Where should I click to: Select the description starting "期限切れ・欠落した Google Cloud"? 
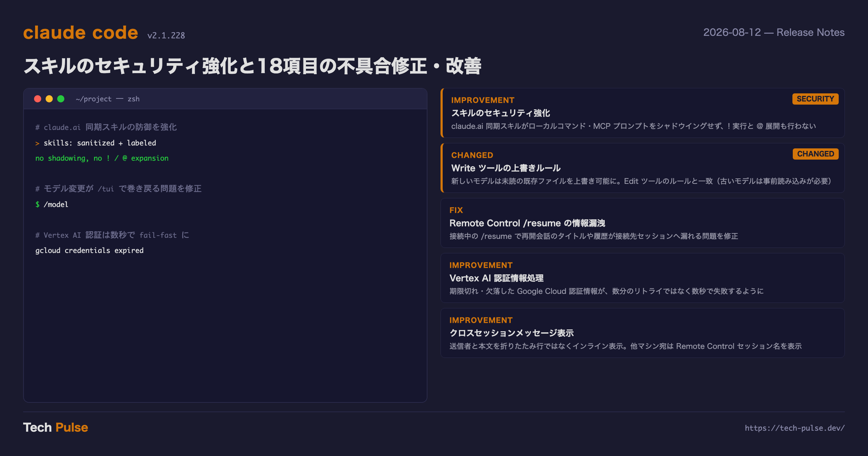pos(607,291)
